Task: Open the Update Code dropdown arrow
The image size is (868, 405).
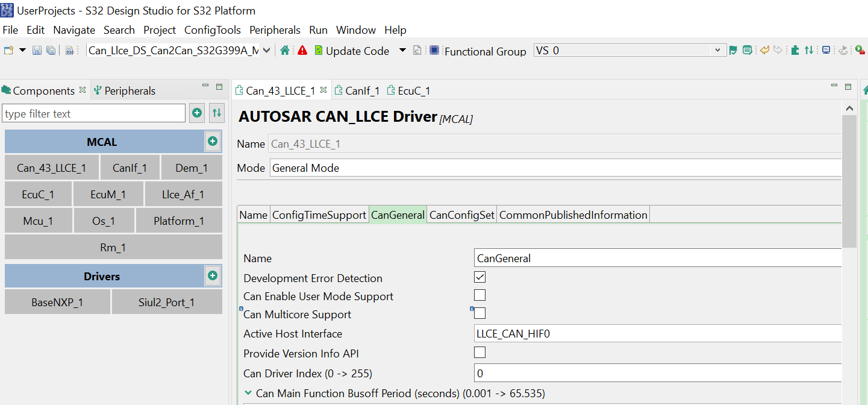Action: (402, 51)
